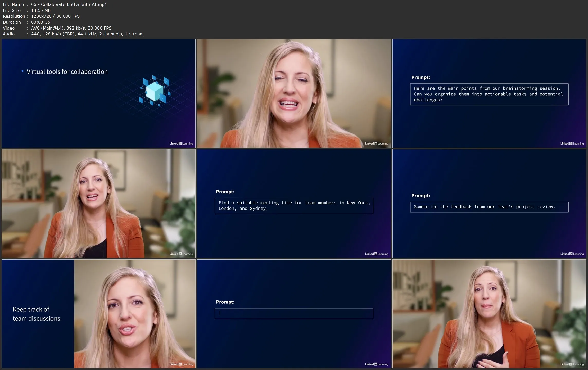This screenshot has width=588, height=370.
Task: Click LinkedIn Learning logo on feedback summary frame
Action: 572,254
